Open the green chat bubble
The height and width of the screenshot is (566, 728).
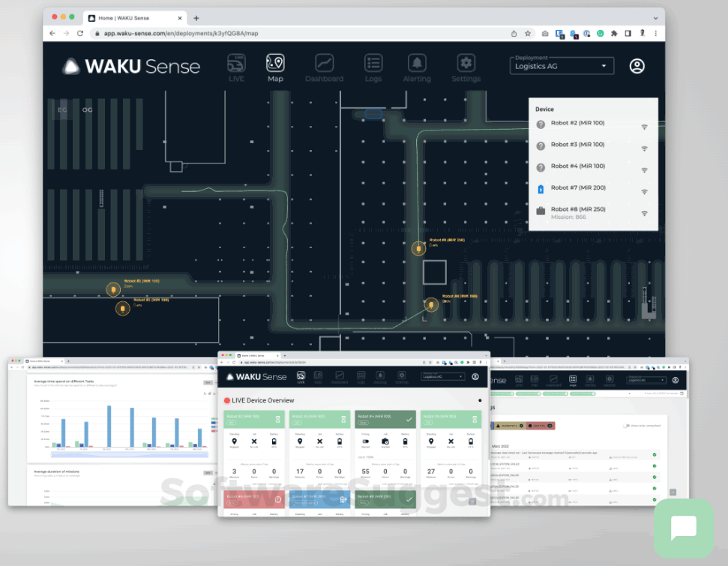[683, 527]
